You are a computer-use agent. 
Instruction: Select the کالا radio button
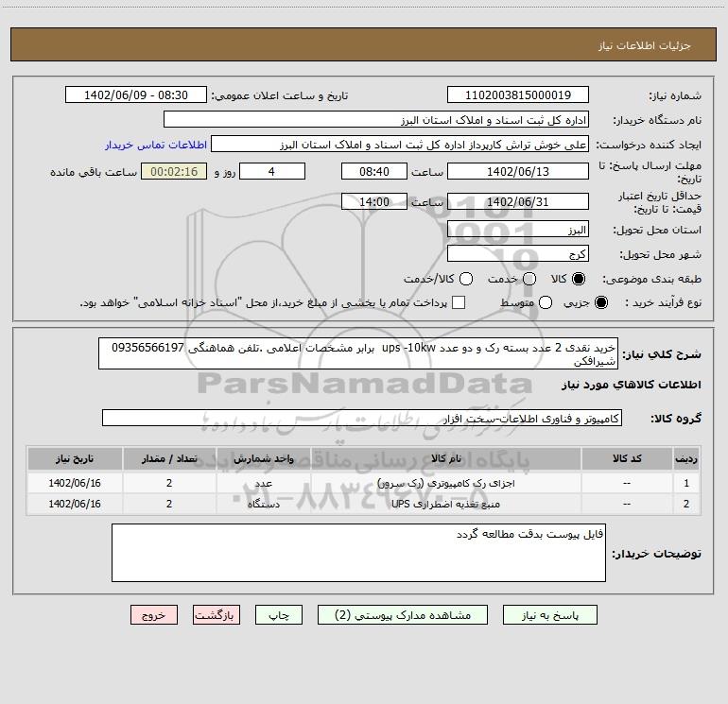point(579,279)
